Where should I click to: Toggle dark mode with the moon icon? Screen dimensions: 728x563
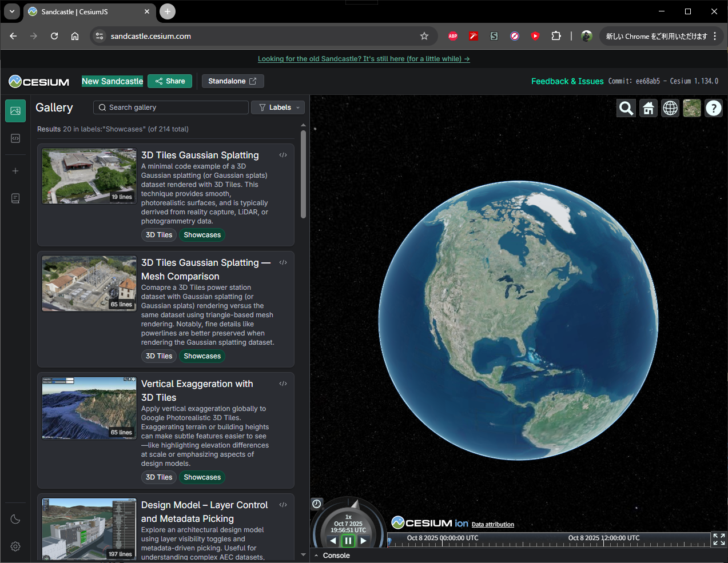(x=15, y=519)
